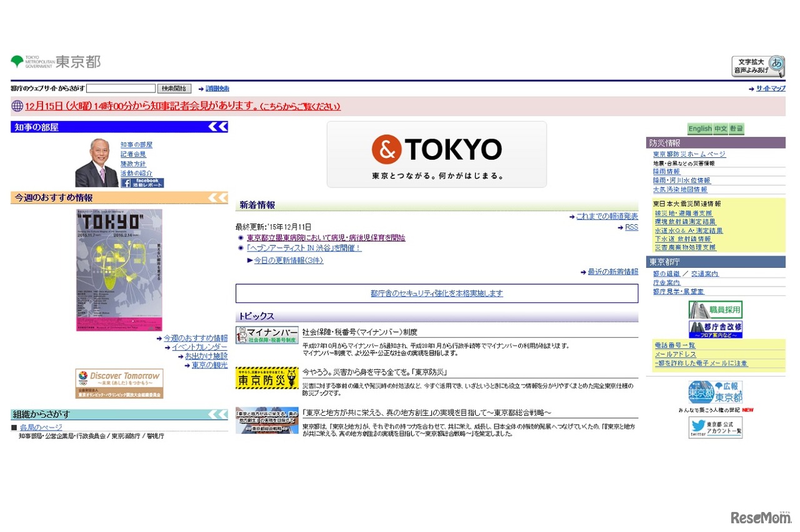
Task: Open the Facebook 活動レポート page
Action: (143, 182)
